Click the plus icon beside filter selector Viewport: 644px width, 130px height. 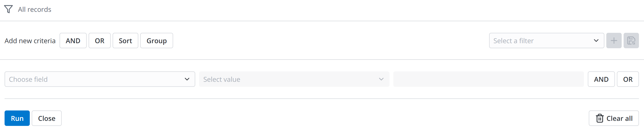pos(614,41)
